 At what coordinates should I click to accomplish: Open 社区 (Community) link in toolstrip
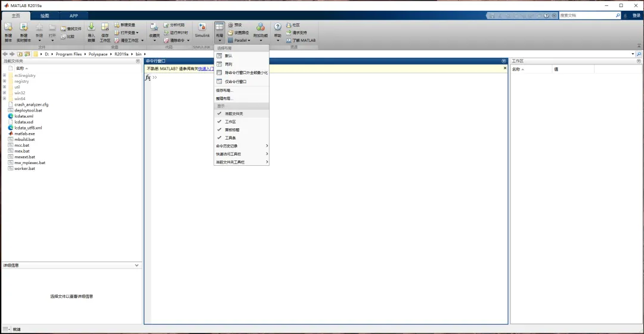293,25
